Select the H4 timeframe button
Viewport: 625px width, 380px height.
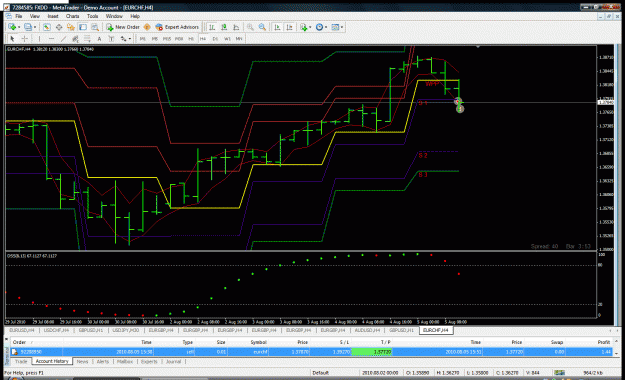(203, 39)
